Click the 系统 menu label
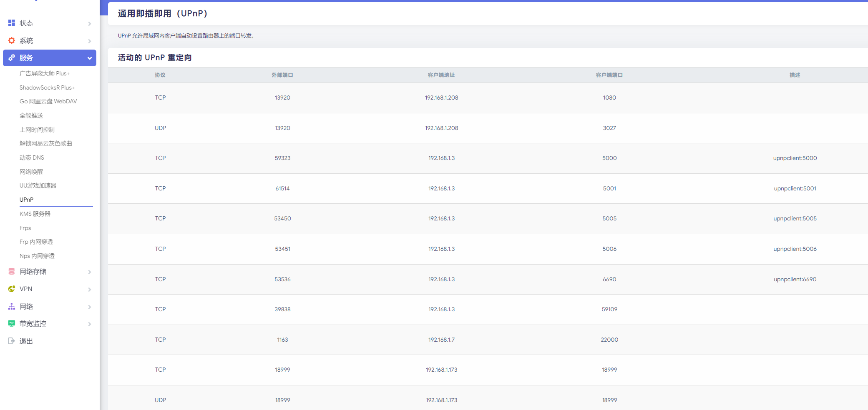The width and height of the screenshot is (868, 410). (x=26, y=40)
